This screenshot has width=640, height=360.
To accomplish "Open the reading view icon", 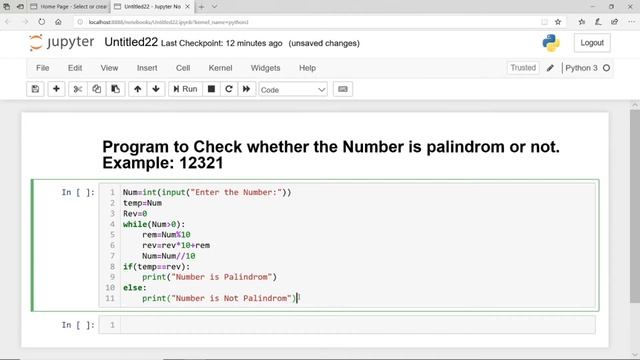I will click(x=544, y=22).
